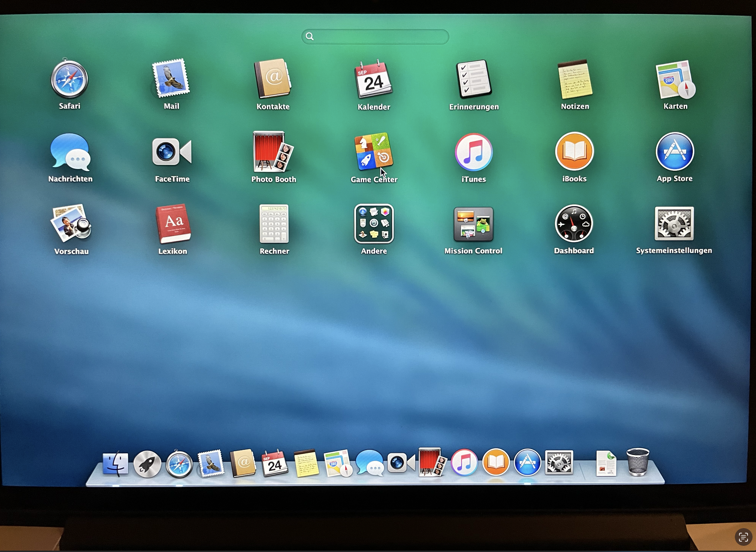Open Nachrichten speech bubbles in the Dock

(369, 463)
